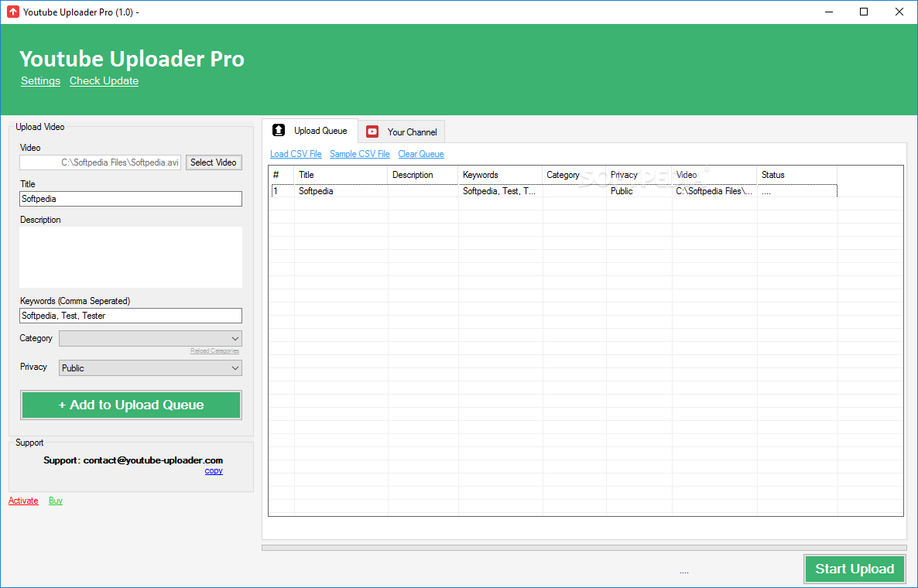
Task: Click the Privacy column header
Action: pyautogui.click(x=639, y=175)
